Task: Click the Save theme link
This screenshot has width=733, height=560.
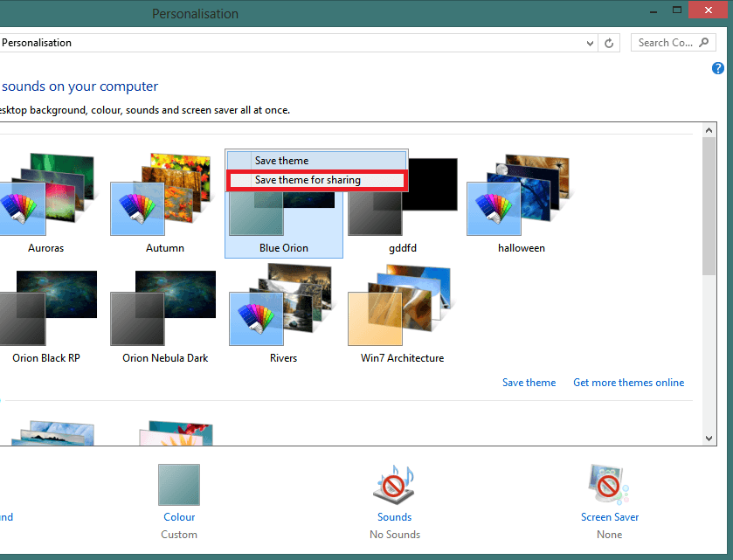Action: pyautogui.click(x=529, y=383)
